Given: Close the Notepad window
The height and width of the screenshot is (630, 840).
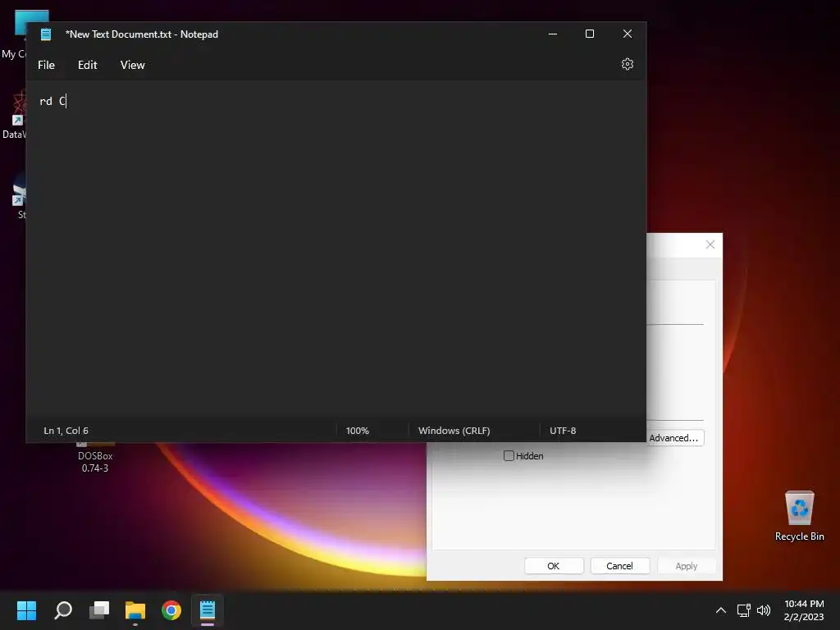Looking at the screenshot, I should click(628, 34).
